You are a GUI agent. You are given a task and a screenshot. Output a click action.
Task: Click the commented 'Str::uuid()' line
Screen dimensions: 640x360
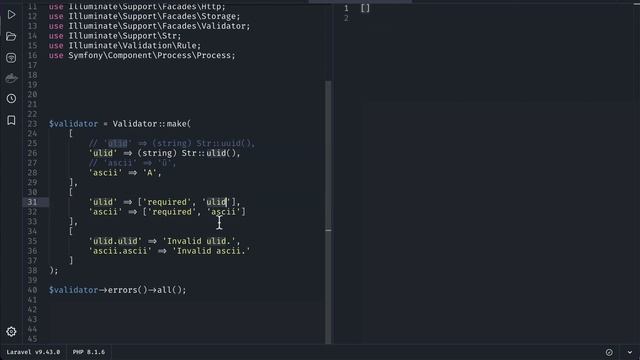click(x=171, y=143)
